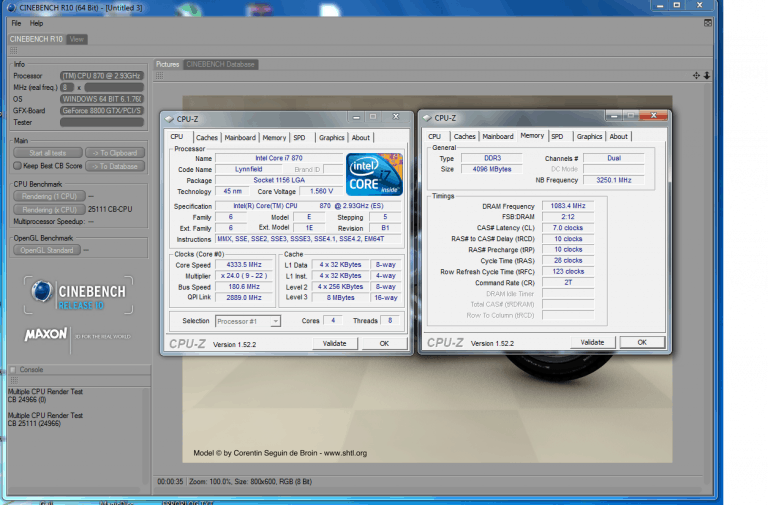Viewport: 768px width, 505px height.
Task: Open the Help menu in Cinebench
Action: [36, 23]
